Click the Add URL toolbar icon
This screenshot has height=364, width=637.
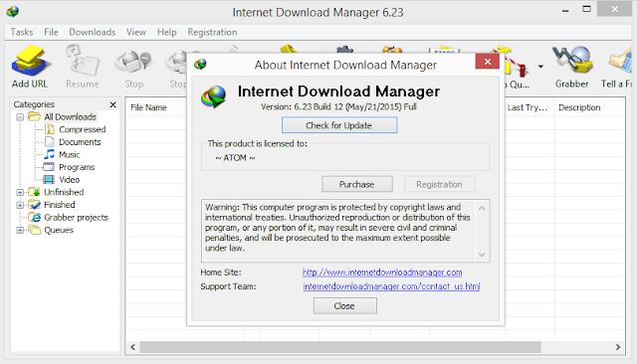click(x=30, y=67)
